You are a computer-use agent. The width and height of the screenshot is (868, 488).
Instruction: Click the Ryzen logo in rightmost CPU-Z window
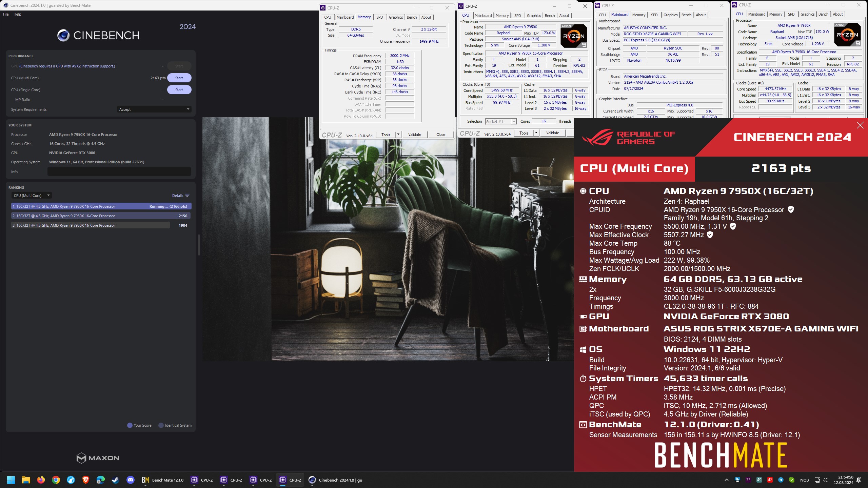tap(847, 35)
